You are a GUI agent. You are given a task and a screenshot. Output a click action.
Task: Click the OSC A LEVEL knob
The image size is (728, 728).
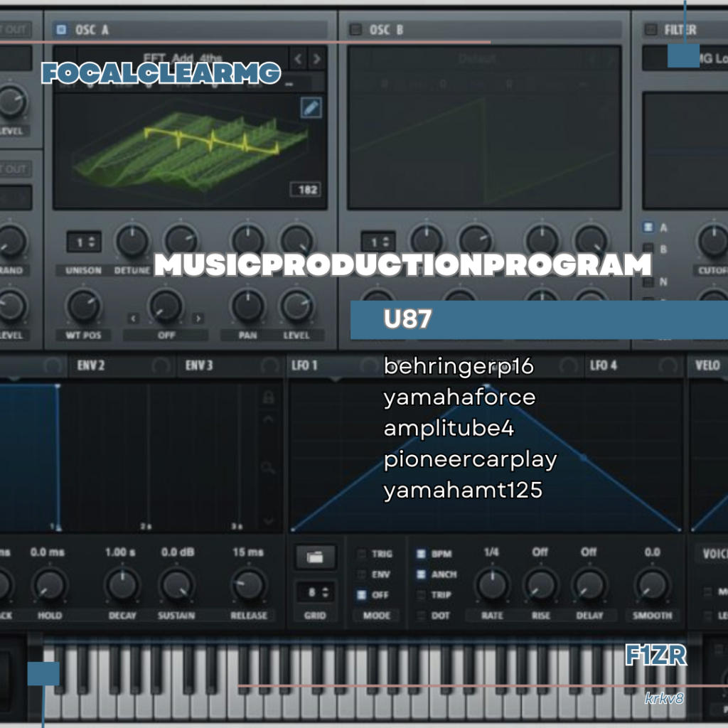[x=296, y=306]
